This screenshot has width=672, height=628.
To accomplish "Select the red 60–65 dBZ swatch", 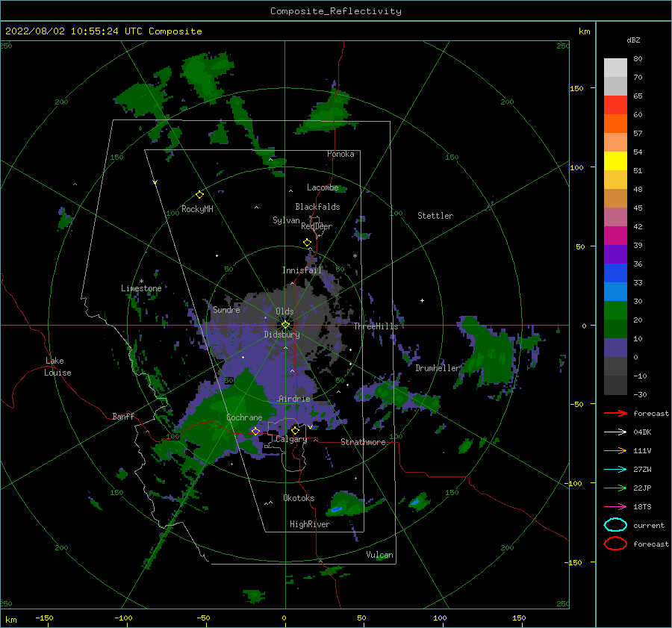I will point(615,105).
